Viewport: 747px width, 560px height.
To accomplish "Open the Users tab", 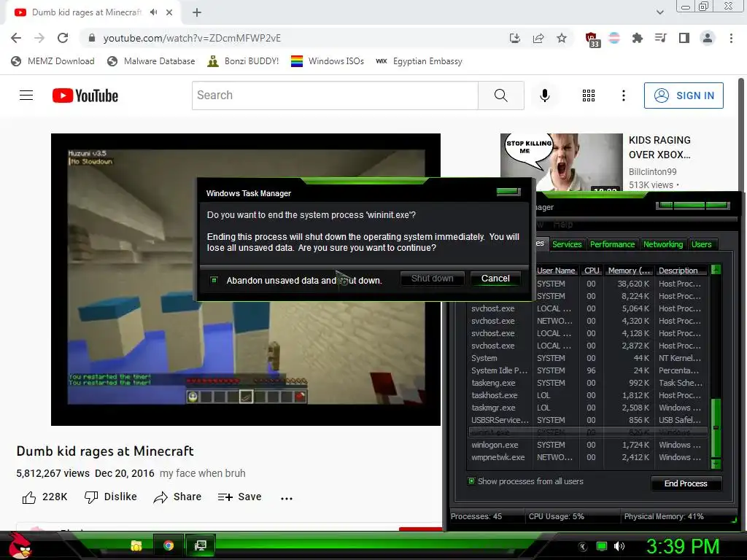I will (x=701, y=244).
